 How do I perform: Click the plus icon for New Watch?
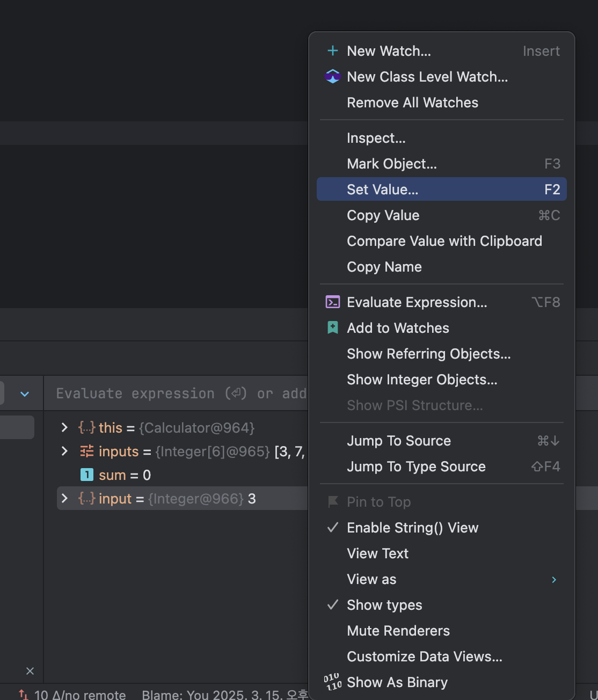pos(333,51)
